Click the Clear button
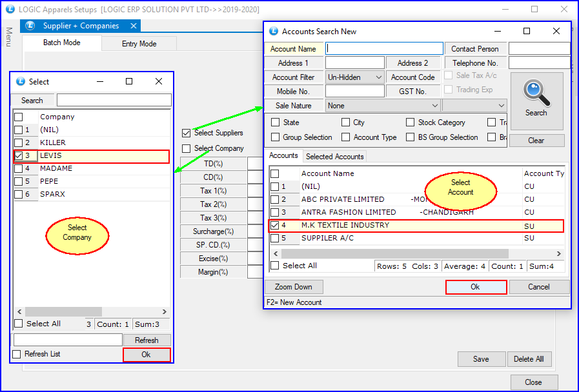Image resolution: width=579 pixels, height=392 pixels. click(x=536, y=141)
